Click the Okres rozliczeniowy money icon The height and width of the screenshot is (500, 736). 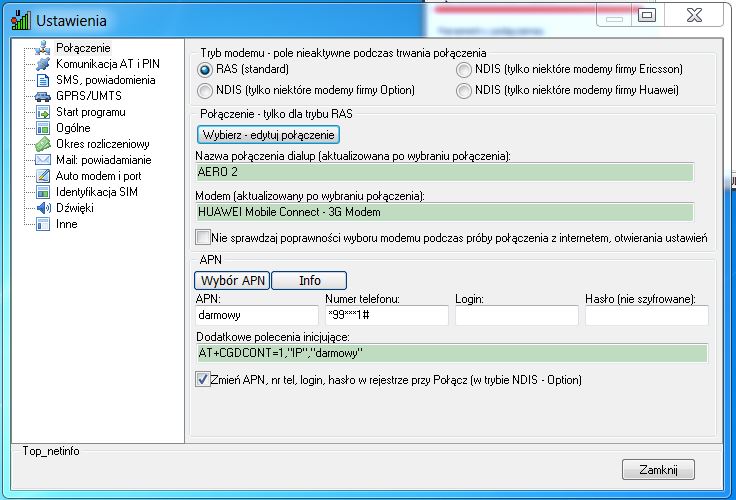(43, 144)
